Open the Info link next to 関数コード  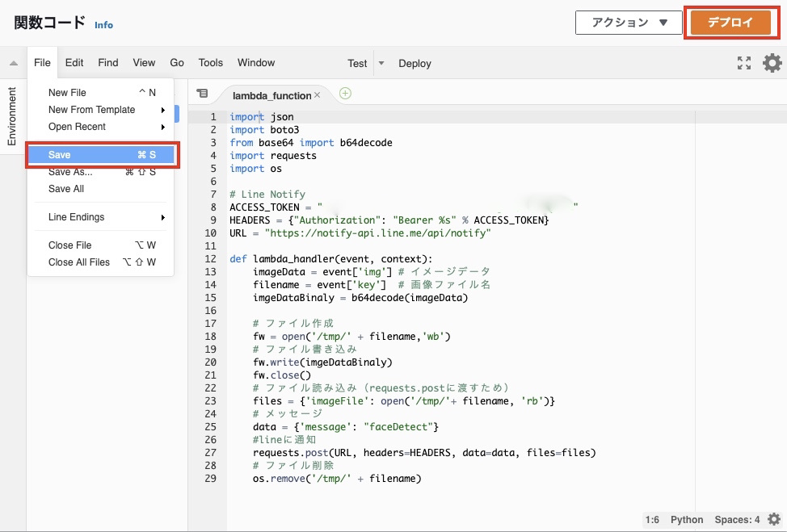pyautogui.click(x=104, y=25)
